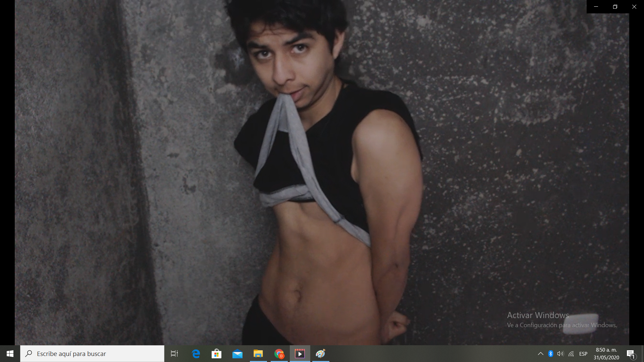Launch Microsoft Edge from the taskbar
644x362 pixels.
[196, 354]
